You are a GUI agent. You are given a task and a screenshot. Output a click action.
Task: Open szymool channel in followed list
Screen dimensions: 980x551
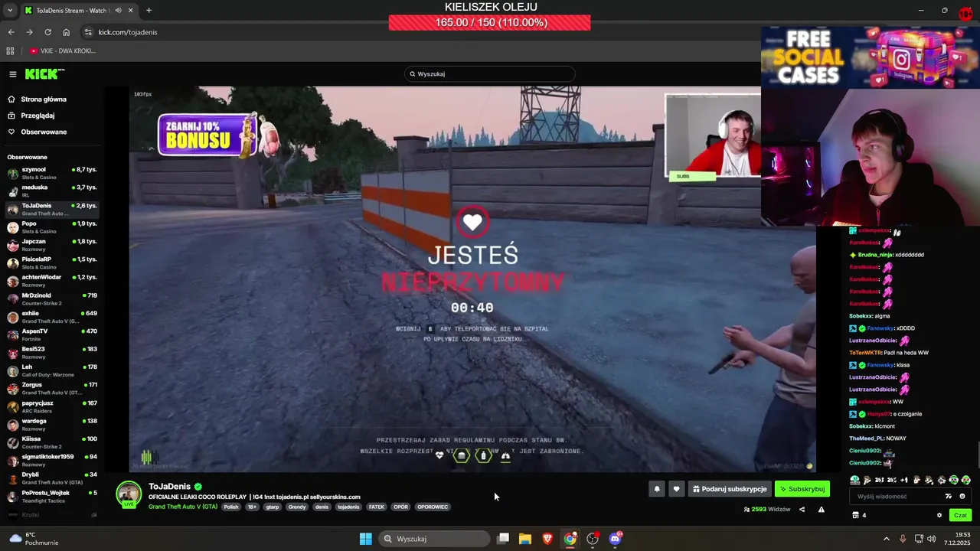(x=52, y=173)
